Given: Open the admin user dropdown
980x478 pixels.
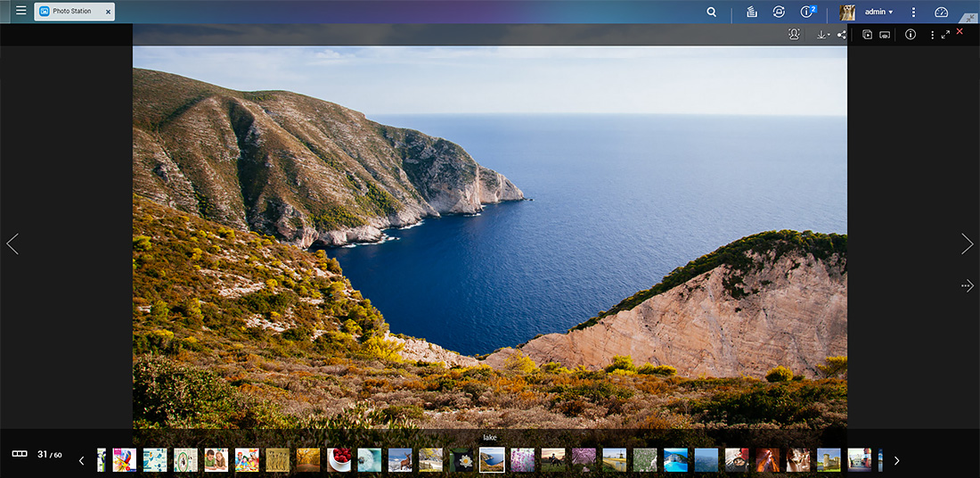Looking at the screenshot, I should pyautogui.click(x=878, y=12).
